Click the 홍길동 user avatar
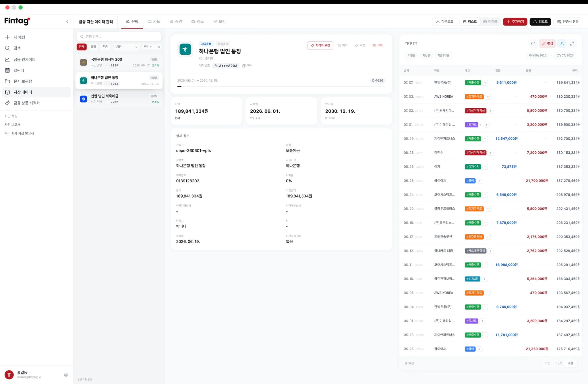This screenshot has width=588, height=384. pyautogui.click(x=9, y=375)
